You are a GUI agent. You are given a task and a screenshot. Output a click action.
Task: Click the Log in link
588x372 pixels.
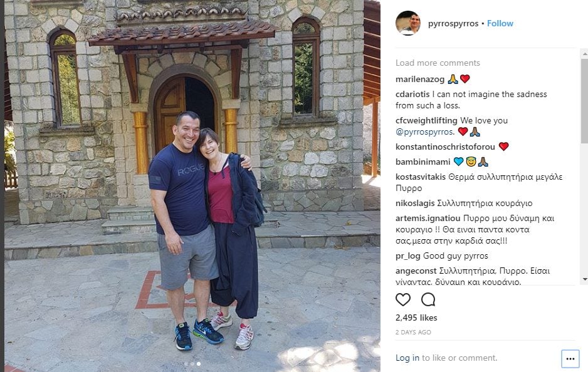(407, 358)
